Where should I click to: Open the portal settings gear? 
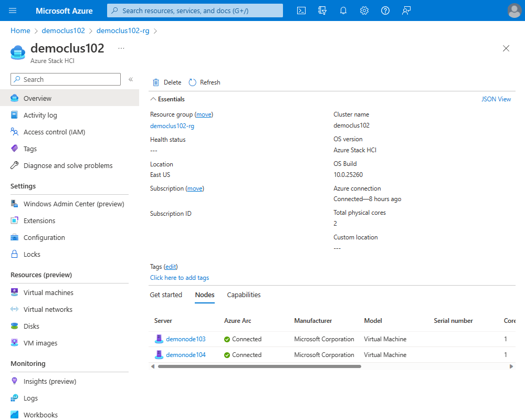pos(364,10)
